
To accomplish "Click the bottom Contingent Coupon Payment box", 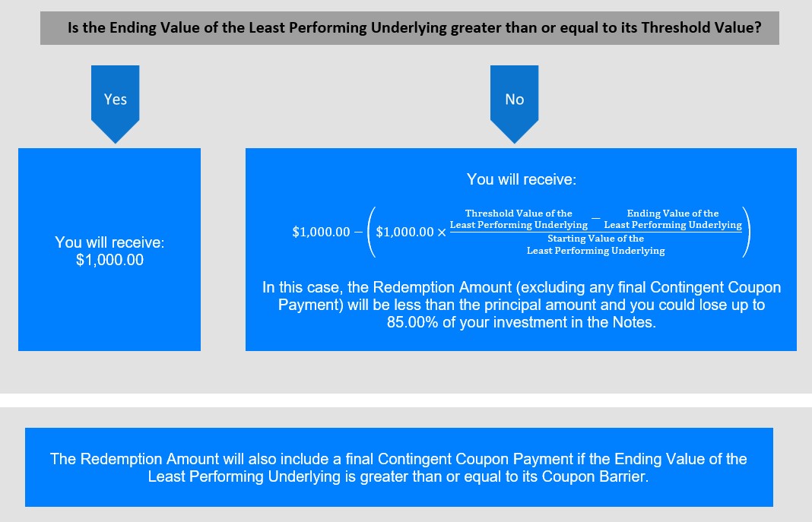I will (x=398, y=467).
